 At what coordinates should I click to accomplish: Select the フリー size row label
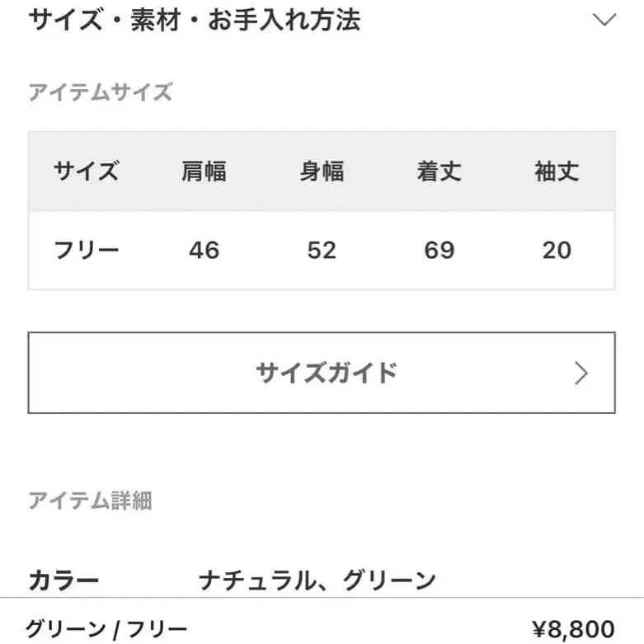tap(87, 250)
